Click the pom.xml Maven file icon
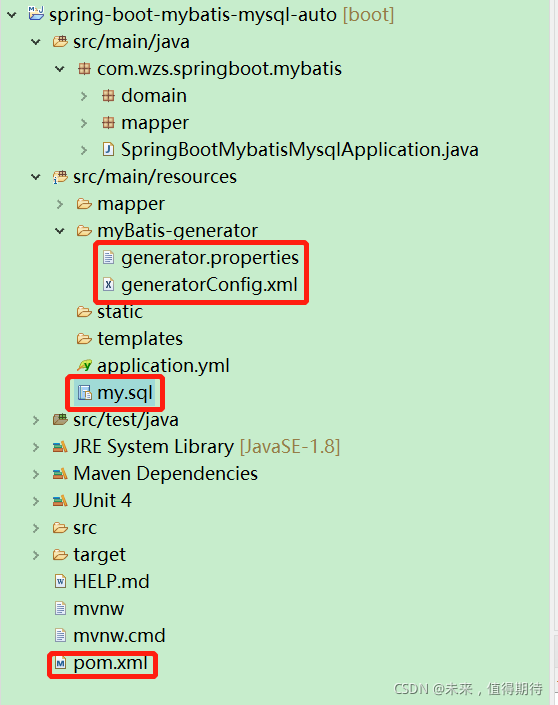Viewport: 558px width, 705px height. pyautogui.click(x=60, y=663)
